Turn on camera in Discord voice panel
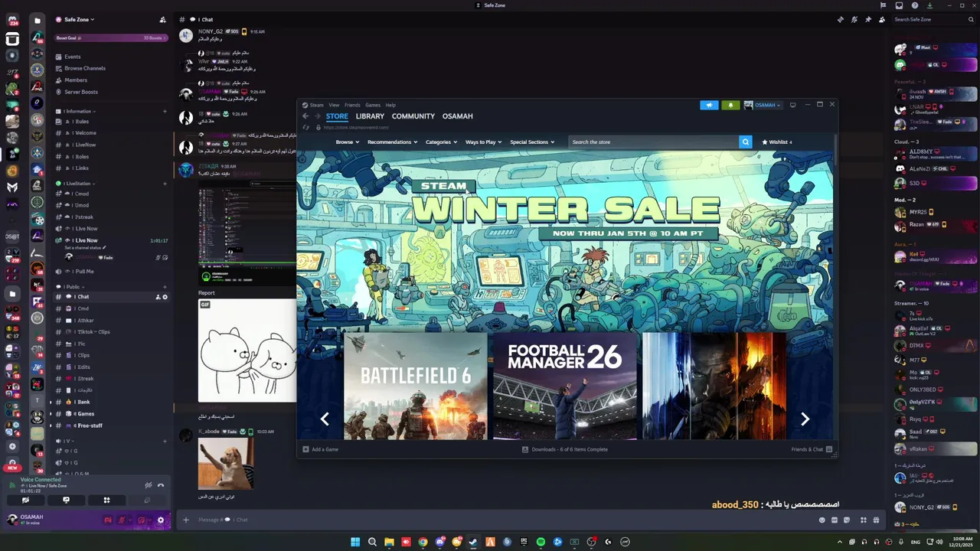Viewport: 980px width, 551px height. 25,500
